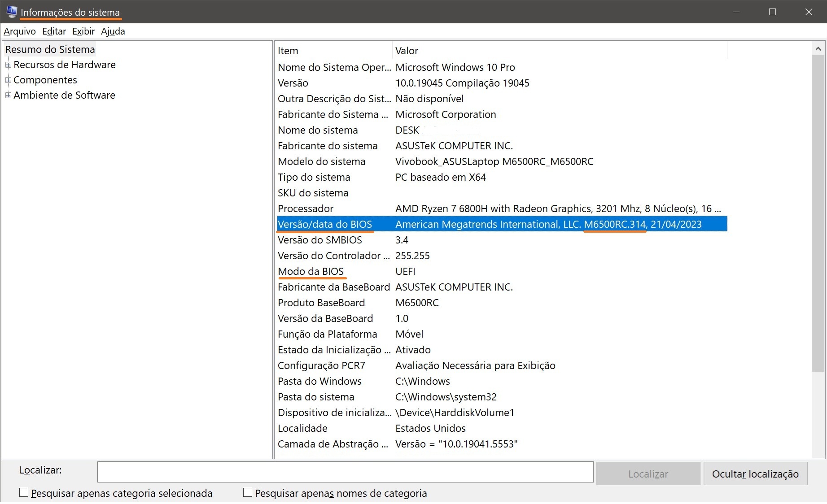This screenshot has width=827, height=504.
Task: Click the System Information app icon in title bar
Action: (12, 12)
